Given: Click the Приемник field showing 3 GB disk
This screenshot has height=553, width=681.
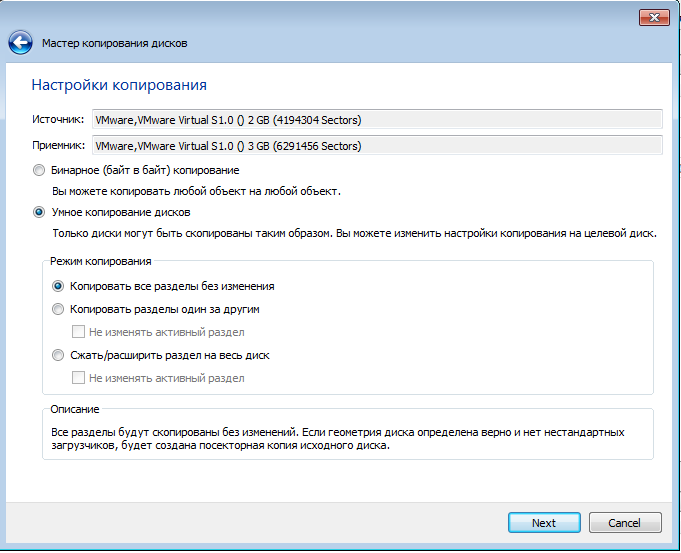Looking at the screenshot, I should click(377, 146).
